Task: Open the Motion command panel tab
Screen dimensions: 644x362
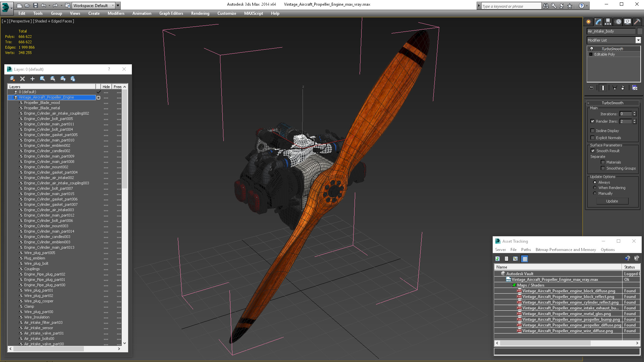Action: click(618, 22)
